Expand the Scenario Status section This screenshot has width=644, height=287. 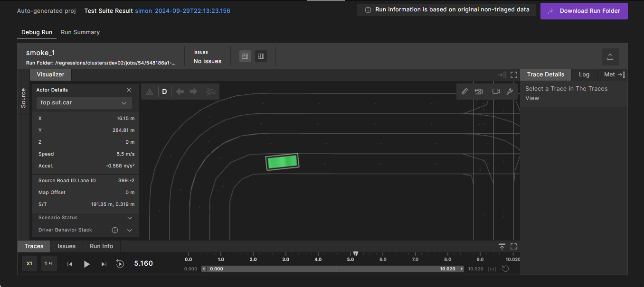tap(130, 218)
